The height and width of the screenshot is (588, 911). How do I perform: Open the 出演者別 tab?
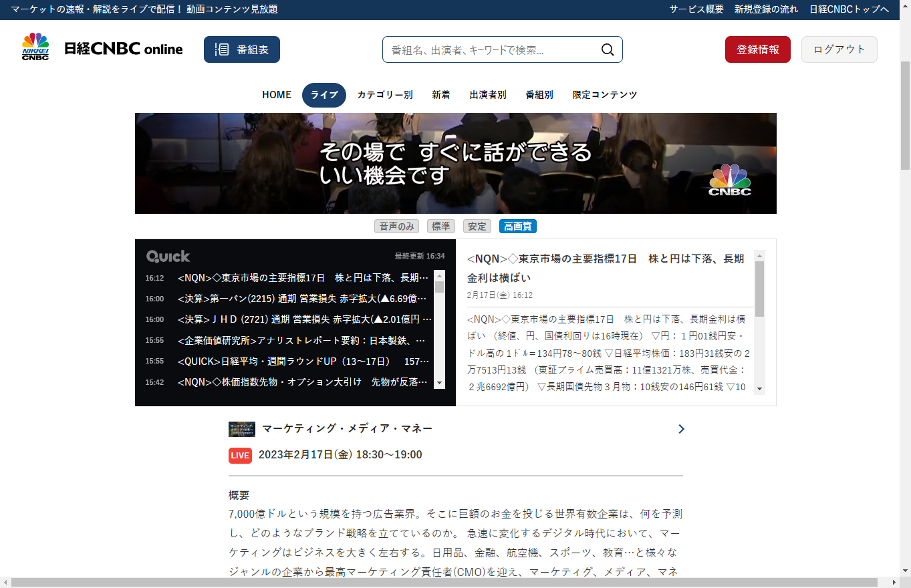488,95
